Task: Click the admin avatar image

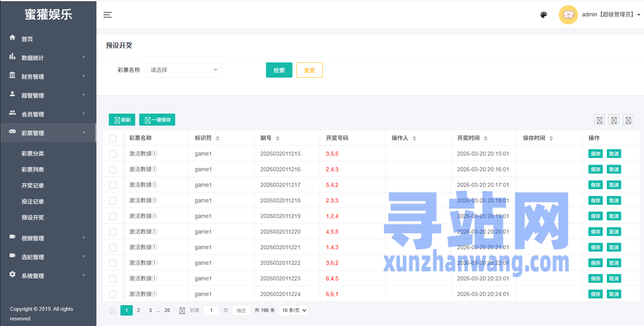Action: click(x=568, y=15)
